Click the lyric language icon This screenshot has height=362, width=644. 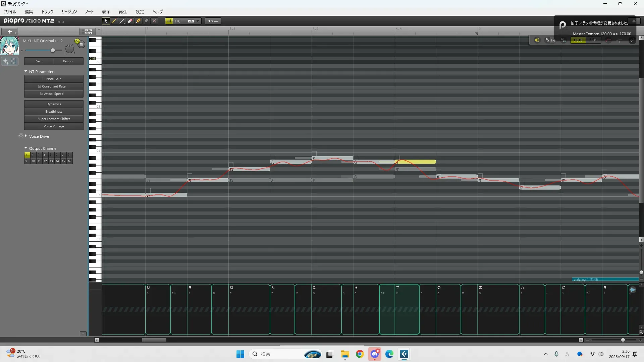click(547, 40)
